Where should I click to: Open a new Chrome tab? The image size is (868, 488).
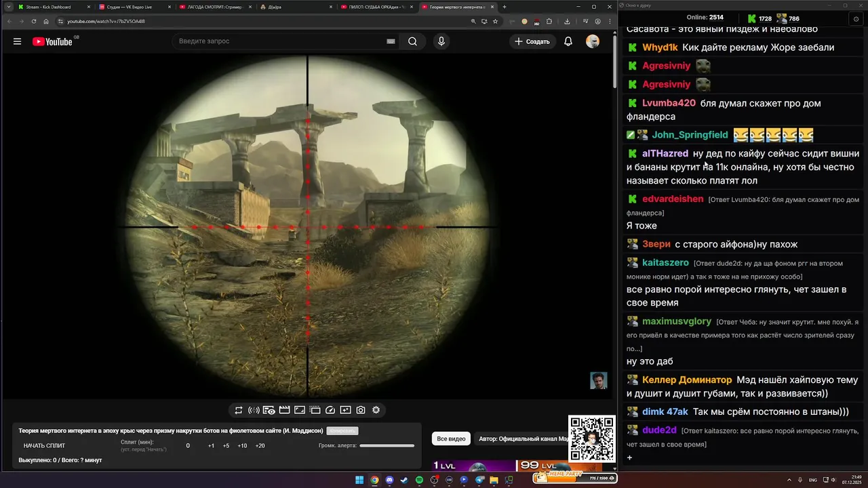(x=504, y=7)
